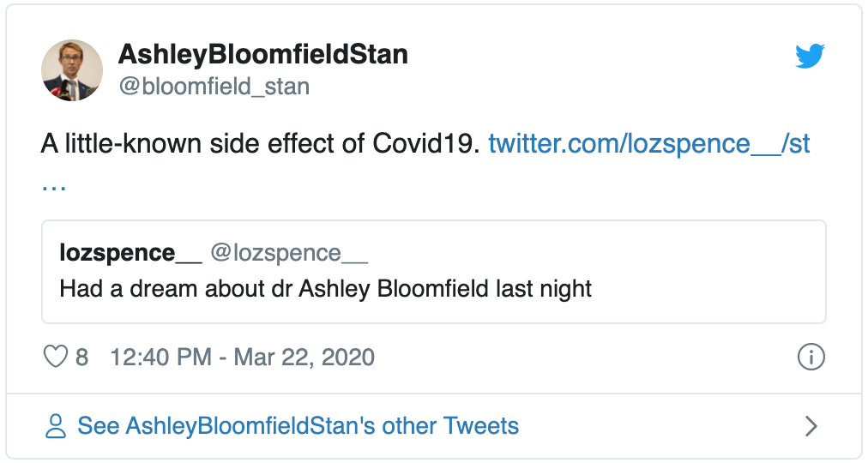Screen dimensions: 868x463
Task: Click the Twitter bird logo
Action: pos(810,56)
